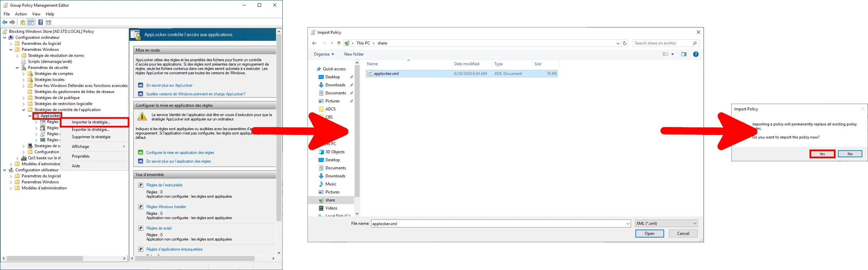Click the up-arrow navigation icon in file dialog

(339, 43)
